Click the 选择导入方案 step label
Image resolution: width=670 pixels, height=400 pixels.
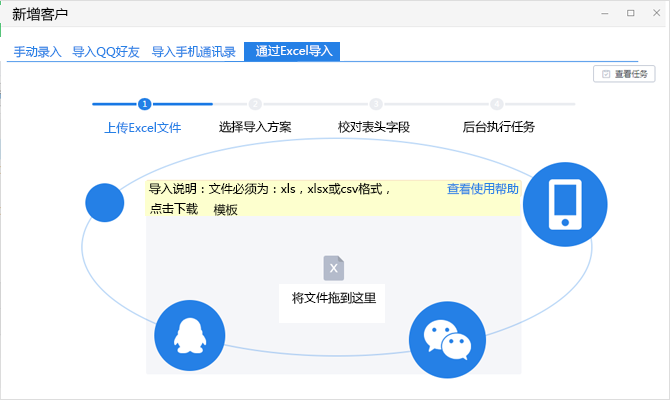(255, 127)
